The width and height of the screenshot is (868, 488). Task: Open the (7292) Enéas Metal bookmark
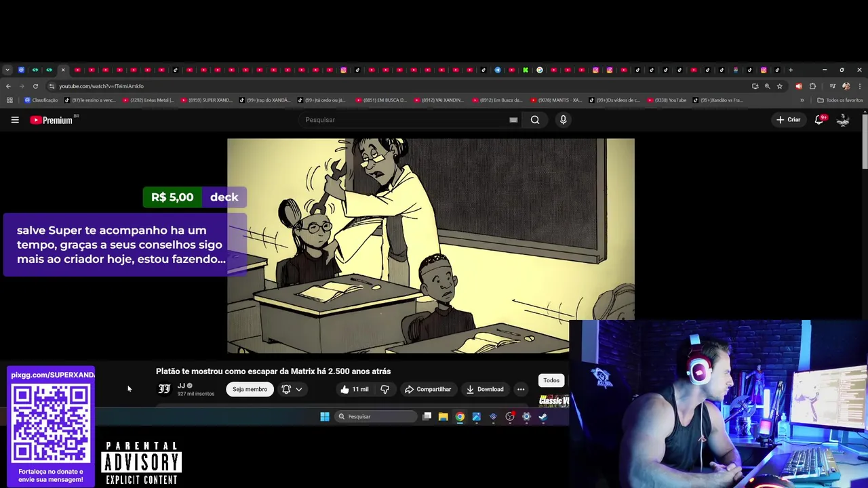coord(149,100)
